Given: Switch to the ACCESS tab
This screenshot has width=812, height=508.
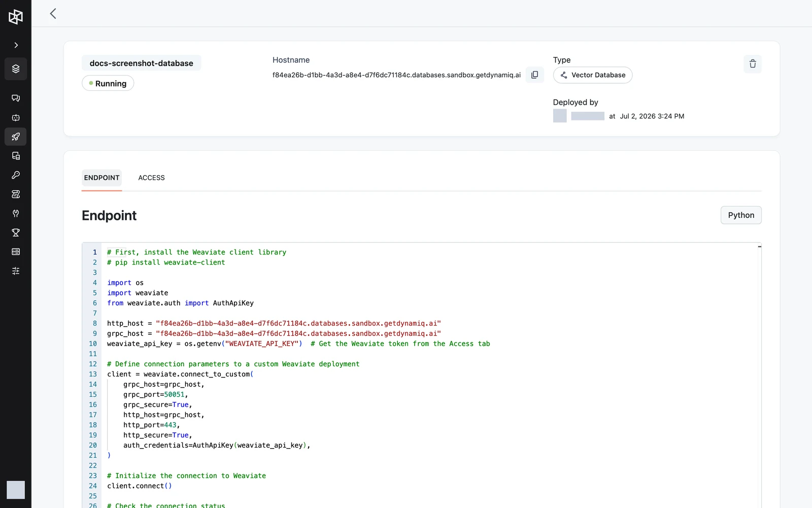Looking at the screenshot, I should (x=151, y=178).
